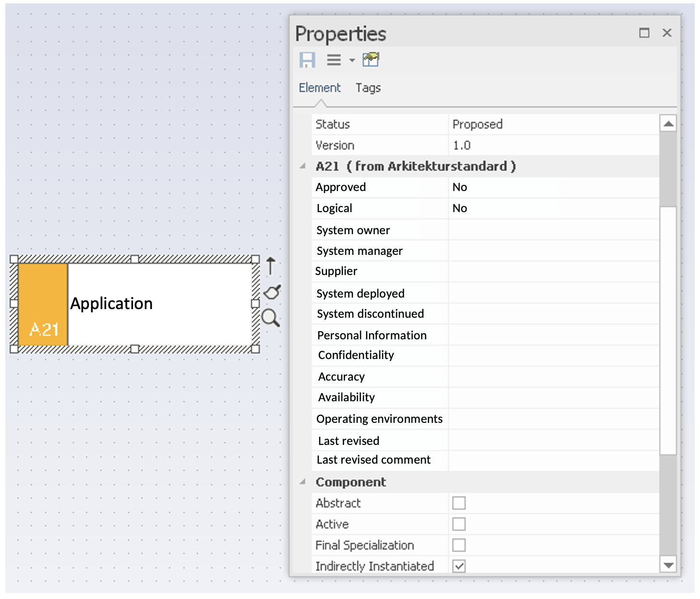The width and height of the screenshot is (700, 599).
Task: Select the Status property label
Action: (x=333, y=124)
